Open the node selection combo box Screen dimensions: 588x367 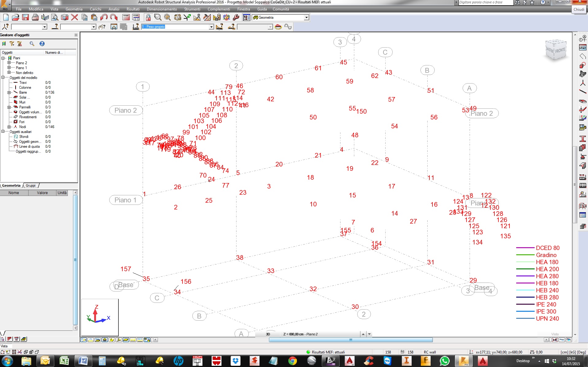44,27
